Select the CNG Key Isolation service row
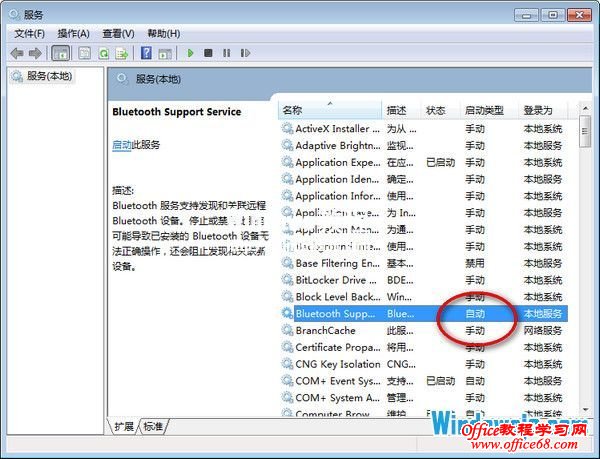The image size is (600, 459). pos(424,364)
